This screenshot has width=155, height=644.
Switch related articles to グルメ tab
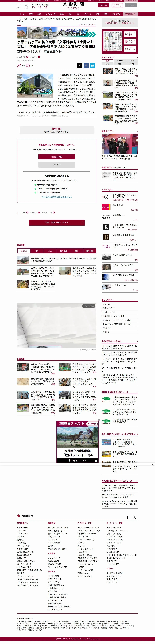tap(50, 251)
